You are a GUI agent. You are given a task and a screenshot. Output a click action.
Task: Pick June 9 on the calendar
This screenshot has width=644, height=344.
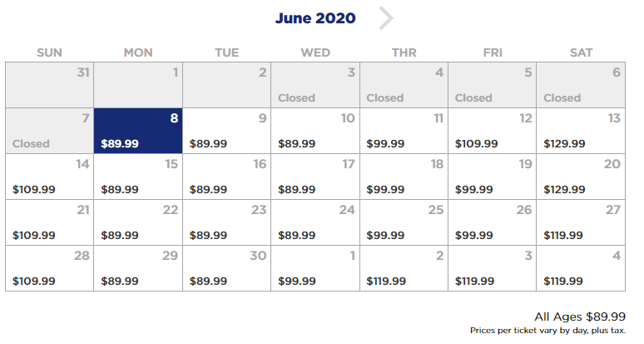click(226, 131)
